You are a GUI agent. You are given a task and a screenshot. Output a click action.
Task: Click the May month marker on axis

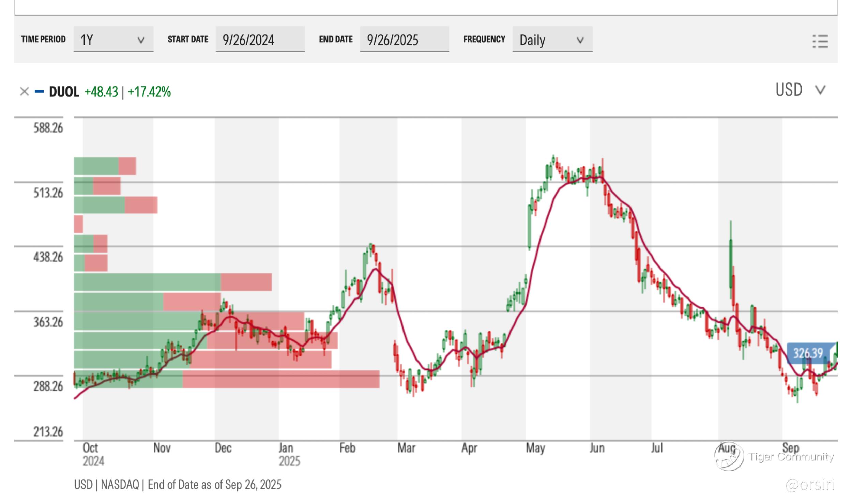[x=535, y=448]
